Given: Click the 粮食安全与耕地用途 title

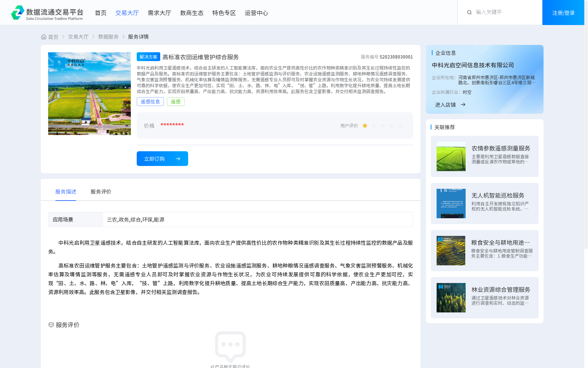Looking at the screenshot, I should (x=501, y=243).
